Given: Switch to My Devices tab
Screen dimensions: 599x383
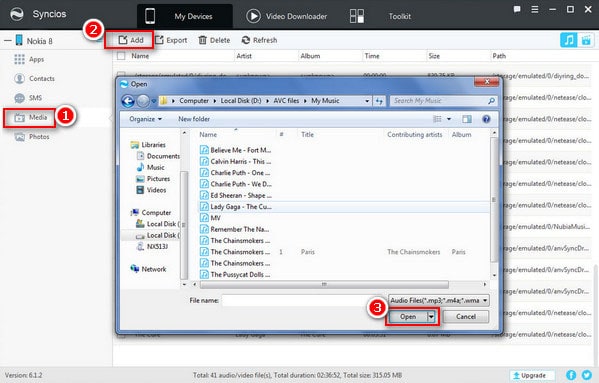Looking at the screenshot, I should 185,16.
